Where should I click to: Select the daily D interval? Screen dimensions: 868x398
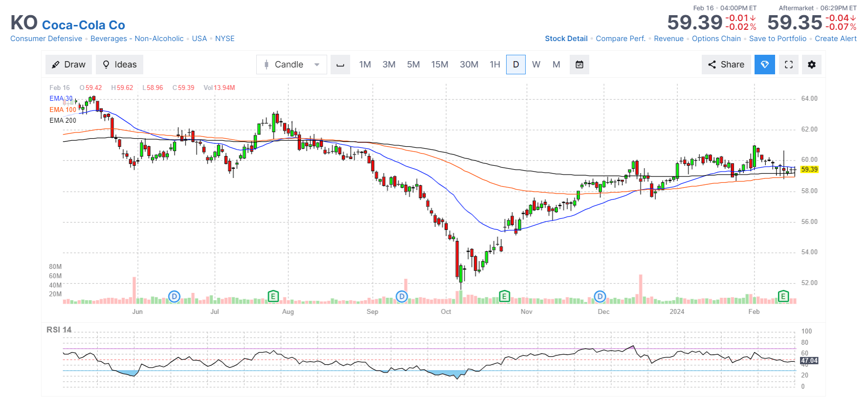pos(516,65)
